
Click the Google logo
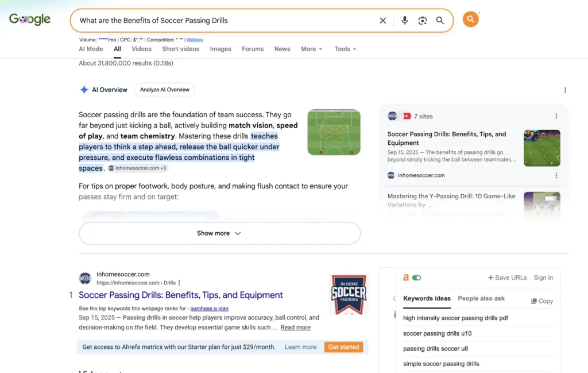pyautogui.click(x=30, y=19)
